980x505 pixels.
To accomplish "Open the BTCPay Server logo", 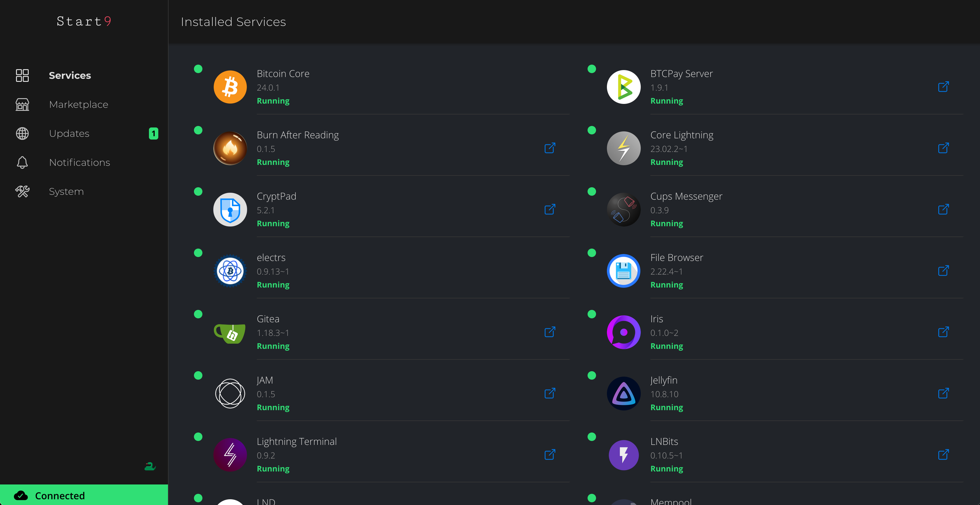I will (x=624, y=87).
